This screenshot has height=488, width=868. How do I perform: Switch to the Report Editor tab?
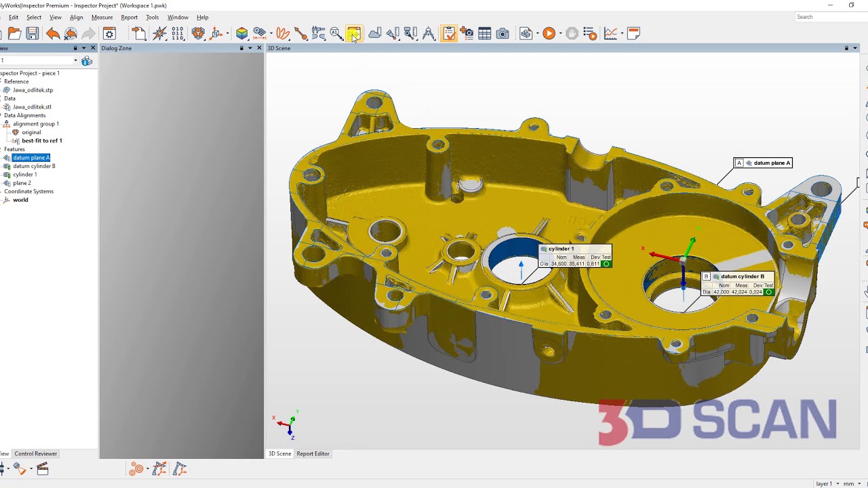[x=313, y=453]
